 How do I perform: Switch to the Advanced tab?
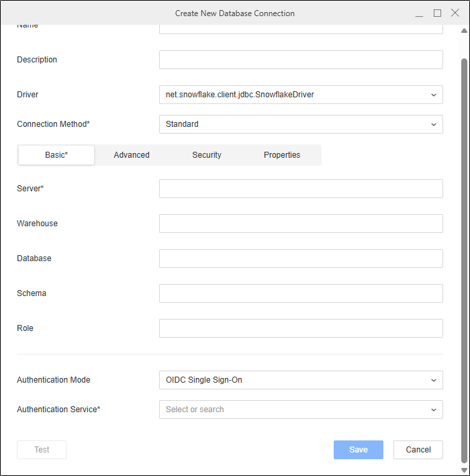[132, 155]
